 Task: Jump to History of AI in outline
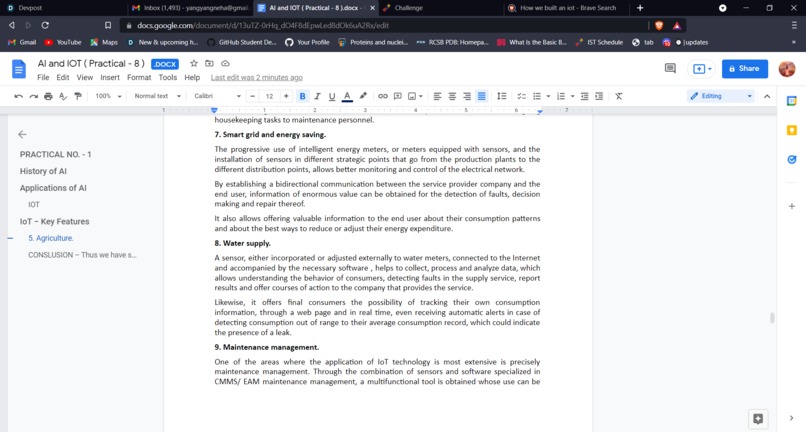tap(43, 171)
